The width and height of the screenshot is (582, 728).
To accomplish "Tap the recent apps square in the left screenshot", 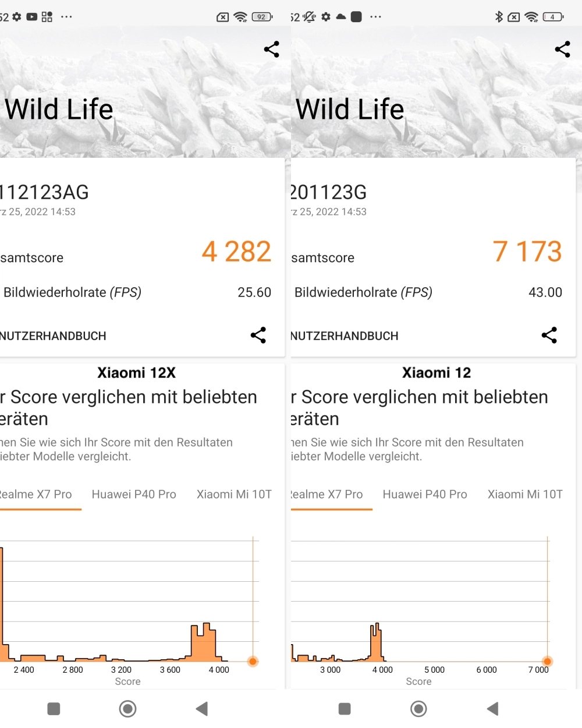I will (54, 708).
